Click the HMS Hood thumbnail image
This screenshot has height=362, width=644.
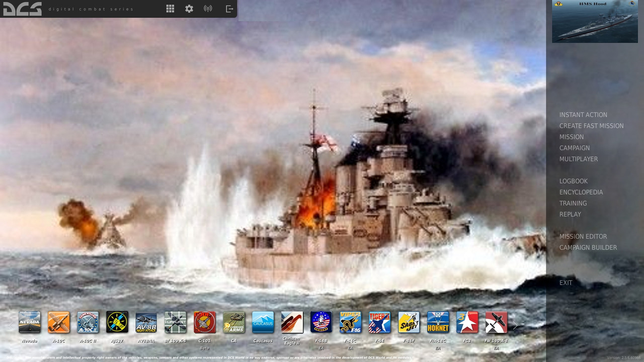[x=595, y=21]
